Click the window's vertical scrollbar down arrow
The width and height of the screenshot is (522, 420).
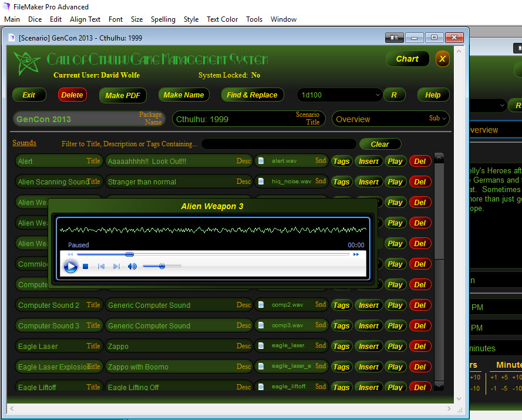coord(459,399)
